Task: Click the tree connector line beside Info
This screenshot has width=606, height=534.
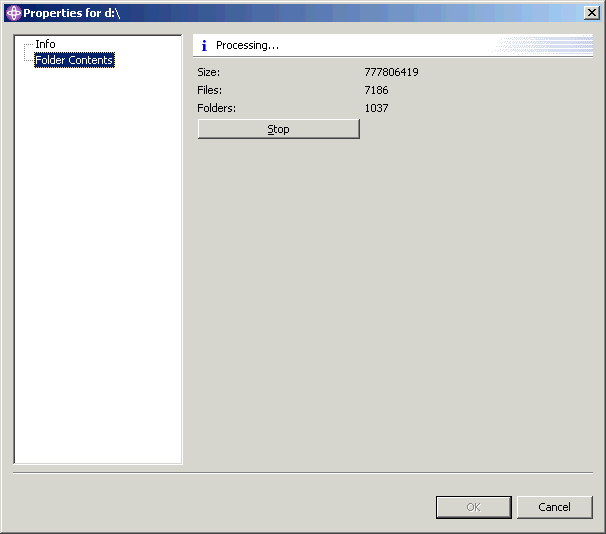Action: pos(28,46)
